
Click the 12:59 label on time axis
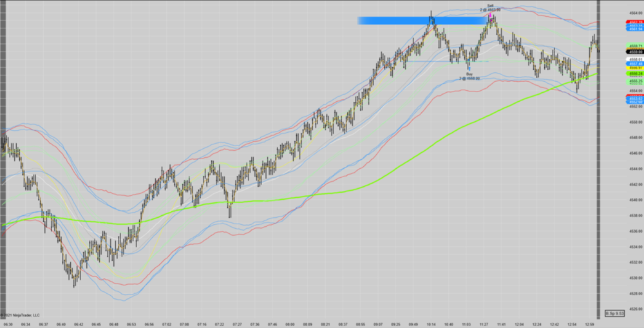[x=591, y=325]
